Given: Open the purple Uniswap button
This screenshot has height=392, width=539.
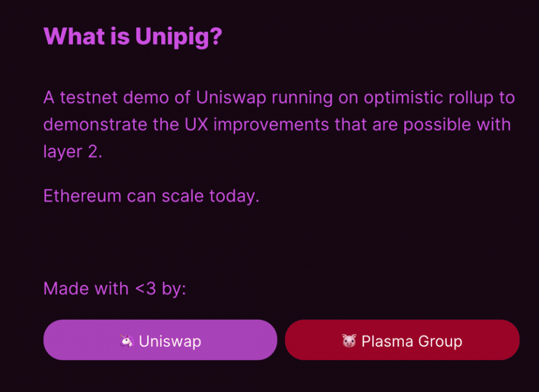Looking at the screenshot, I should coord(160,340).
